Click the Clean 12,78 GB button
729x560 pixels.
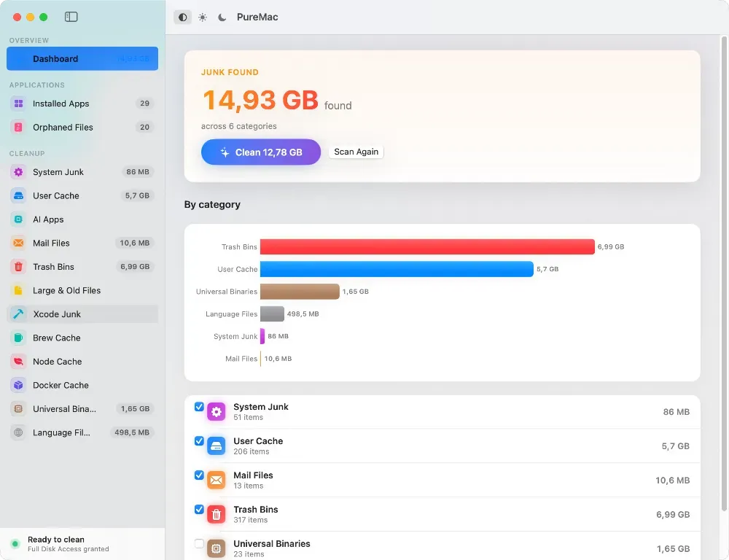[x=261, y=152]
